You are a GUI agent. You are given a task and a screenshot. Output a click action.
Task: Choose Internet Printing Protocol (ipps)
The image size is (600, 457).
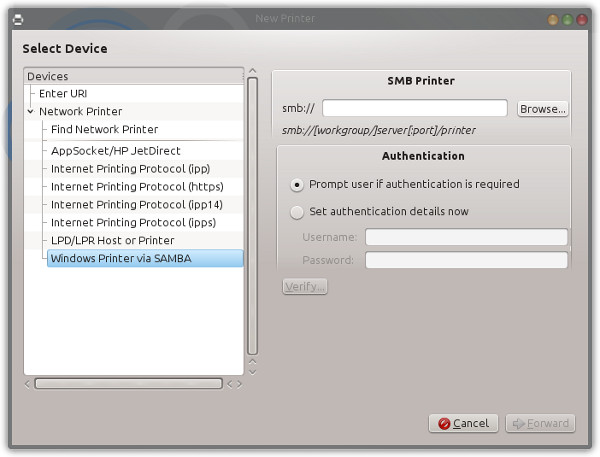pos(134,223)
